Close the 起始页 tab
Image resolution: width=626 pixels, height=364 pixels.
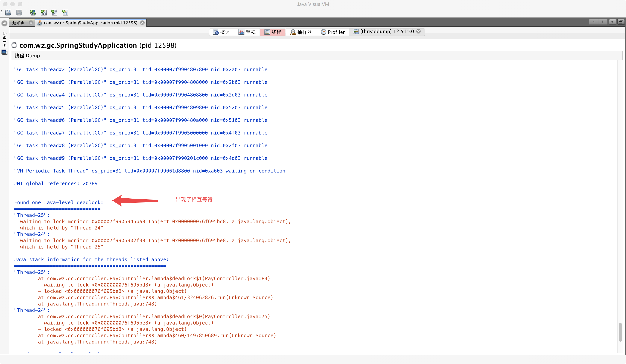click(31, 23)
